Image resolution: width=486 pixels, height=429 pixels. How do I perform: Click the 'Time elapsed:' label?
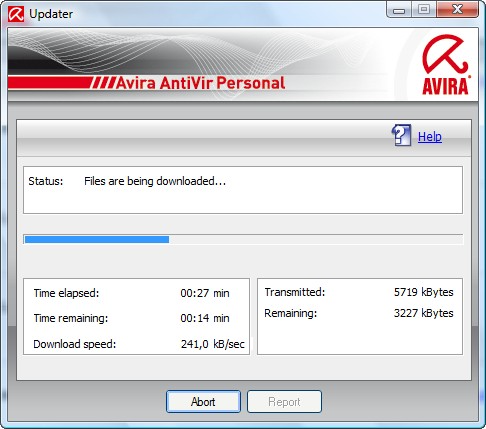pyautogui.click(x=66, y=293)
